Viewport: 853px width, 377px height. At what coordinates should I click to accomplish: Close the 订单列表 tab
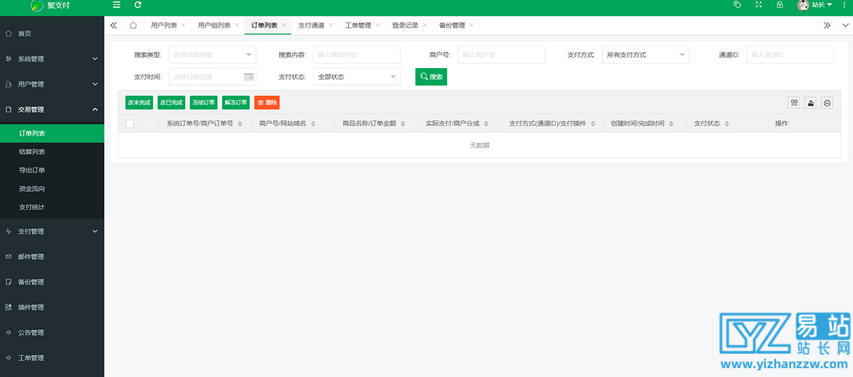(283, 25)
